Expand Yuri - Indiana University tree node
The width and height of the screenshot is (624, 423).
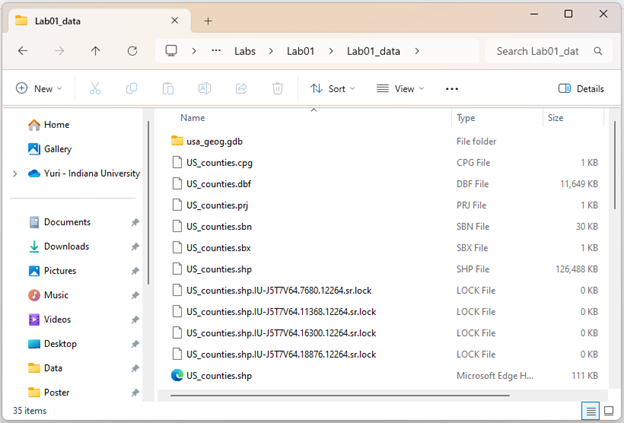15,173
